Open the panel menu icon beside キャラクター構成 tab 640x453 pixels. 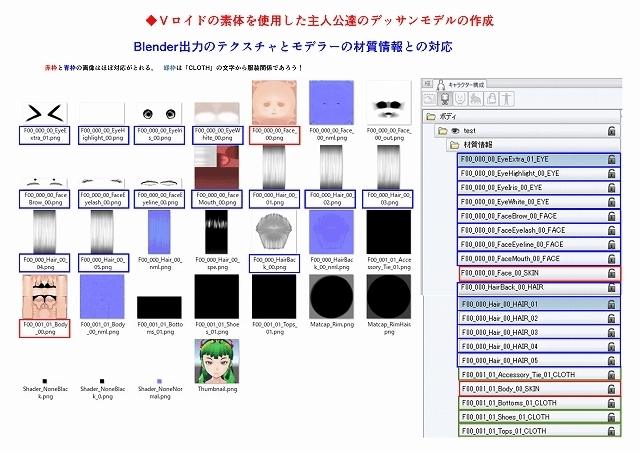click(x=427, y=84)
